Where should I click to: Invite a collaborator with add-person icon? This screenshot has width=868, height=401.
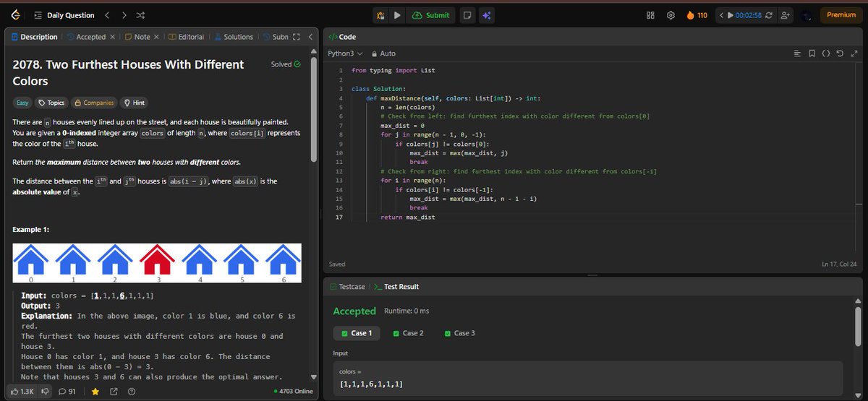786,15
